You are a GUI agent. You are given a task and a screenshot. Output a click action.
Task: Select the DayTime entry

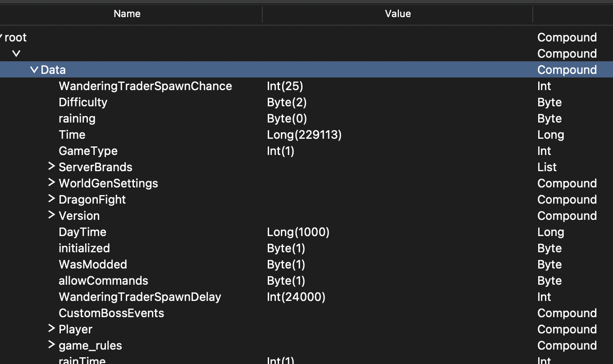point(82,232)
